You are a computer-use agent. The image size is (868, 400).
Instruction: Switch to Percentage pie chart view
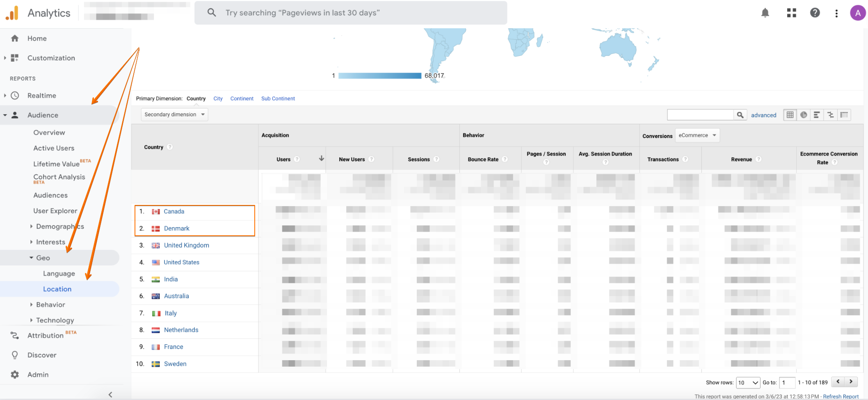pyautogui.click(x=804, y=115)
